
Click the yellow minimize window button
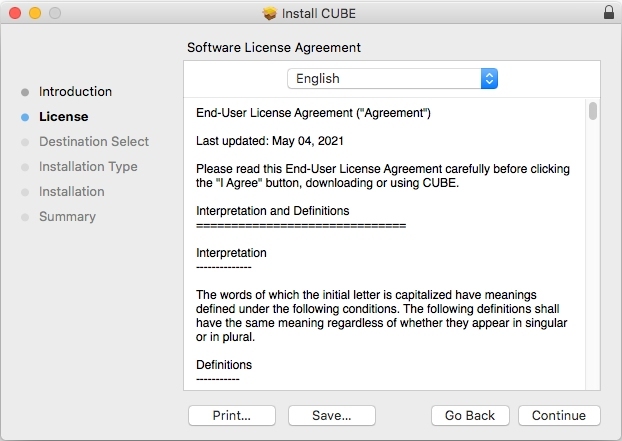coord(34,13)
